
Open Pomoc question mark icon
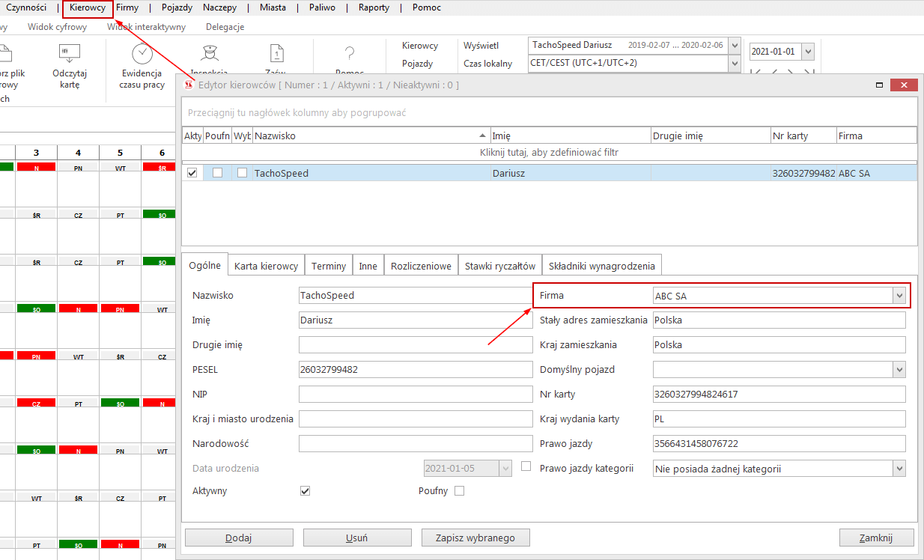pyautogui.click(x=349, y=54)
